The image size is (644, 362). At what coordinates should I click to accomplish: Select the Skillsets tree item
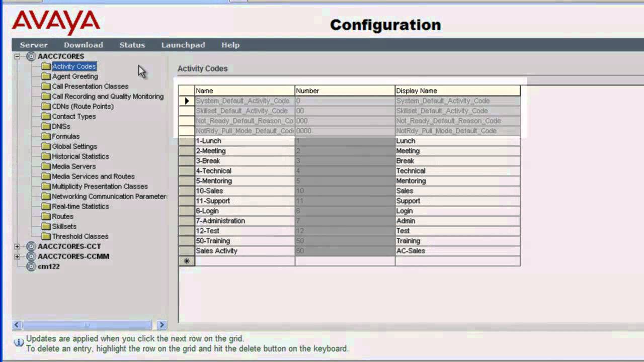[x=64, y=226]
